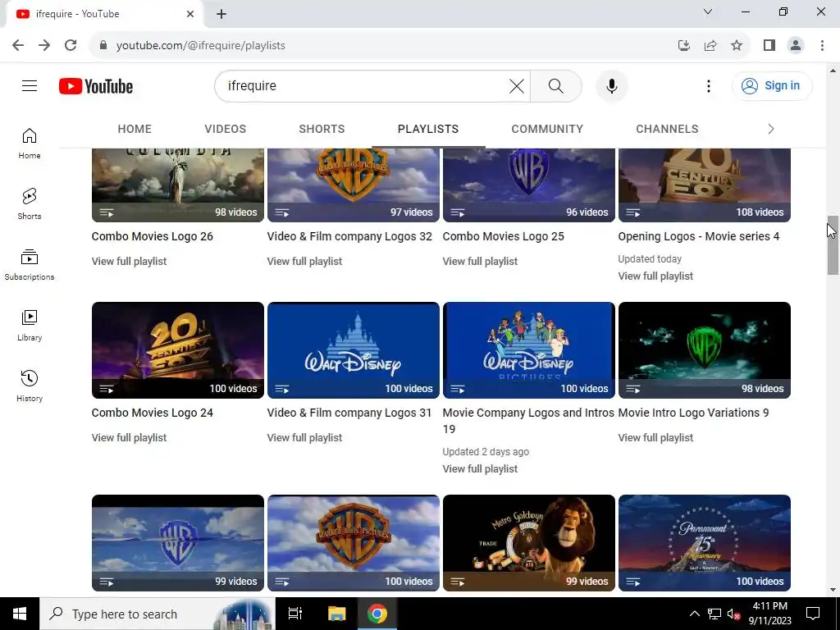Open Movie Intro Logo Variations 9 thumbnail
Image resolution: width=840 pixels, height=630 pixels.
tap(705, 349)
